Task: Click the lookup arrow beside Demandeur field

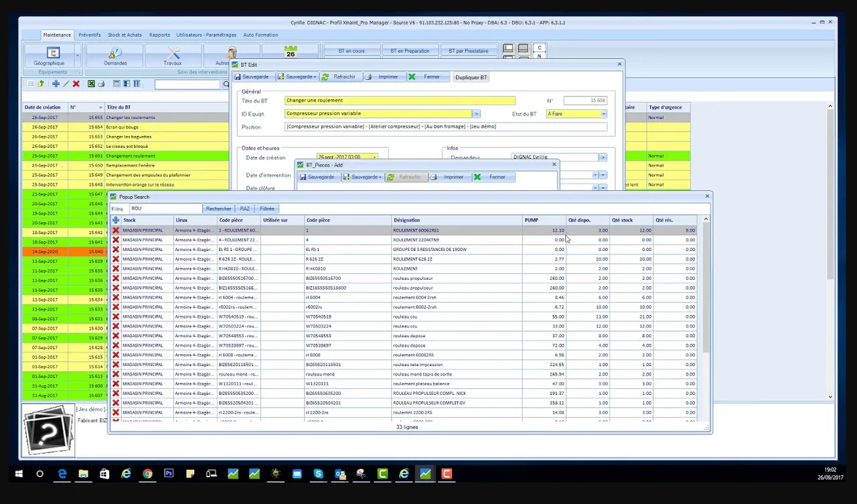Action: point(603,157)
